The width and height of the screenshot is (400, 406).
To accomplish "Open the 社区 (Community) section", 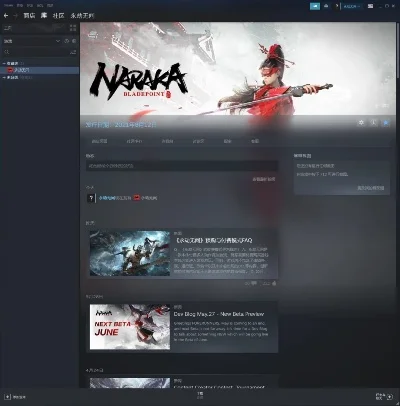I will pos(59,16).
